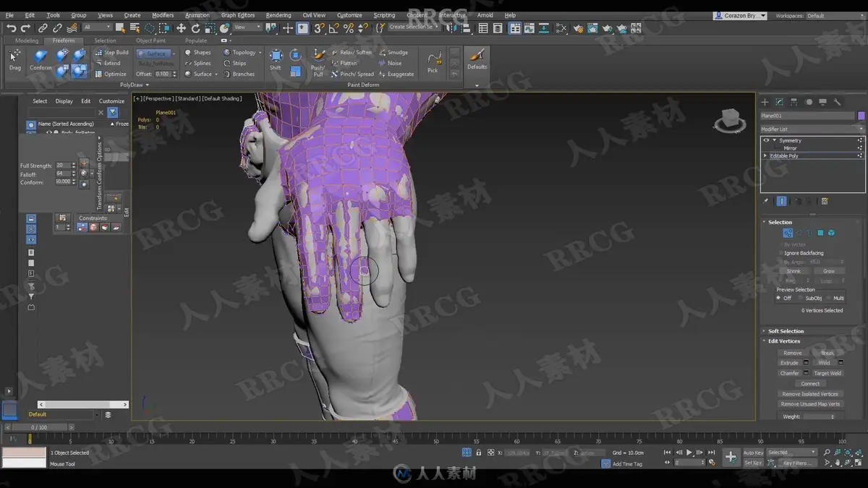Select the Relax/Soften brush
The width and height of the screenshot is (868, 488).
pos(352,53)
